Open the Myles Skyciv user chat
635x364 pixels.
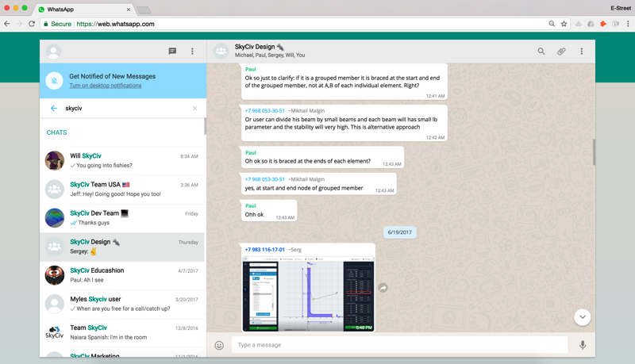tap(122, 305)
